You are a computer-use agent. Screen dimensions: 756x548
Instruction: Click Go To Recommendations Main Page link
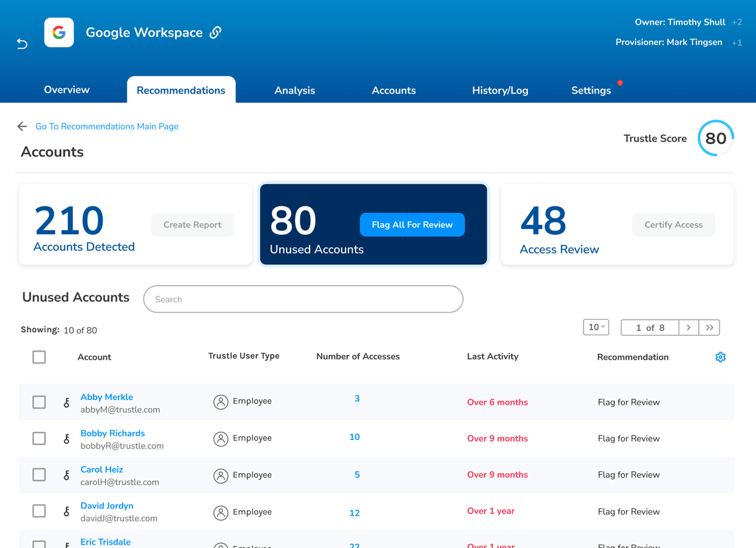pyautogui.click(x=107, y=127)
